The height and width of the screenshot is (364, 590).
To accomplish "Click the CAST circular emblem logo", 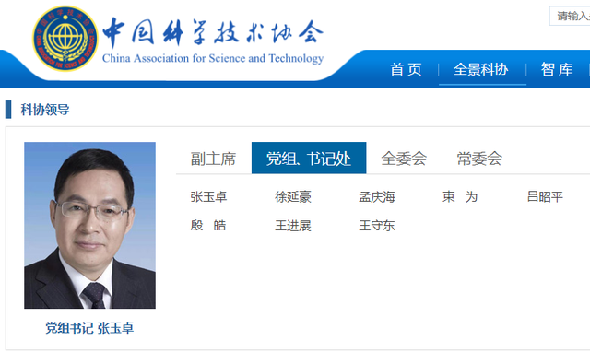I will pyautogui.click(x=65, y=38).
